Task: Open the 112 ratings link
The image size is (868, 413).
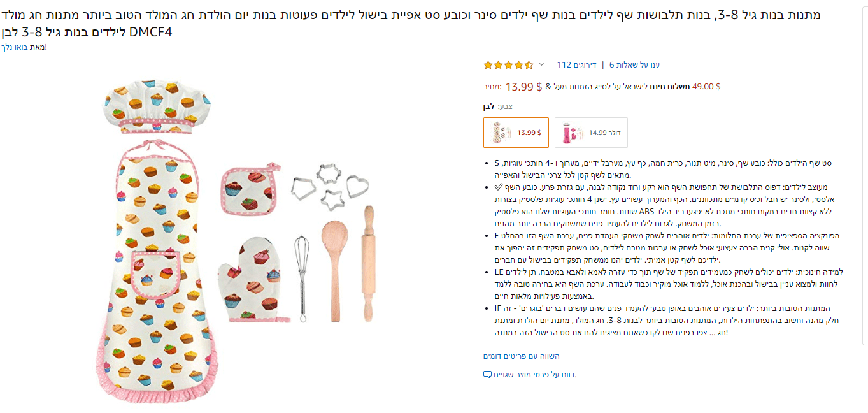Action: pyautogui.click(x=576, y=64)
